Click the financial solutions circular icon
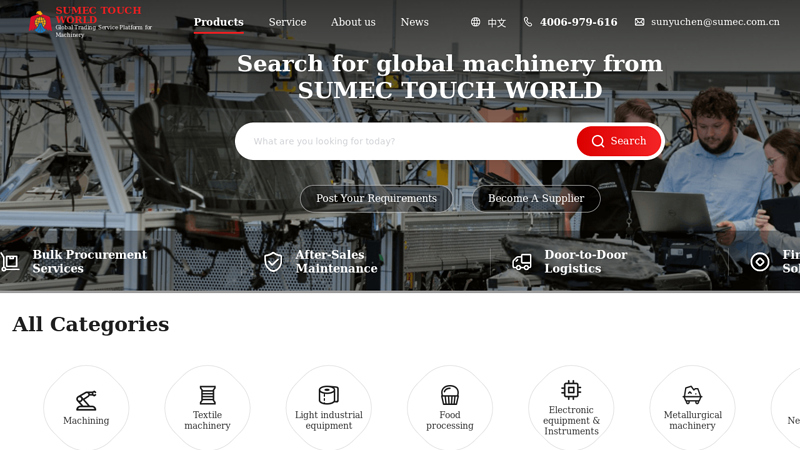Viewport: 800px width, 450px height. 760,262
